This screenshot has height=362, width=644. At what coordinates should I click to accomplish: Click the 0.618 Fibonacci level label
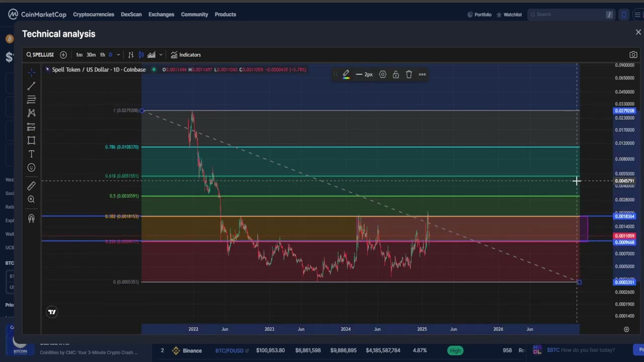coord(122,176)
